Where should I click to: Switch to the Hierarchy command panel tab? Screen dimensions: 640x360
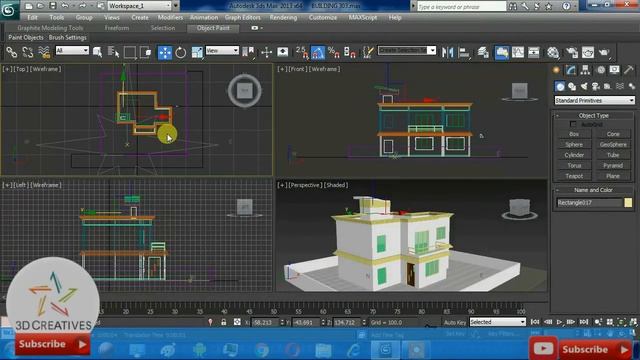(585, 70)
